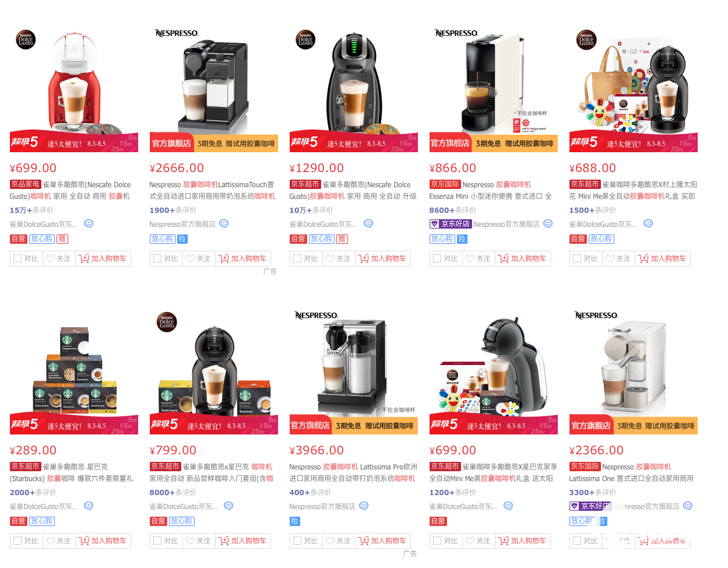
Task: Click the heart 关注 icon on the ¥1290.00 item
Action: (330, 258)
